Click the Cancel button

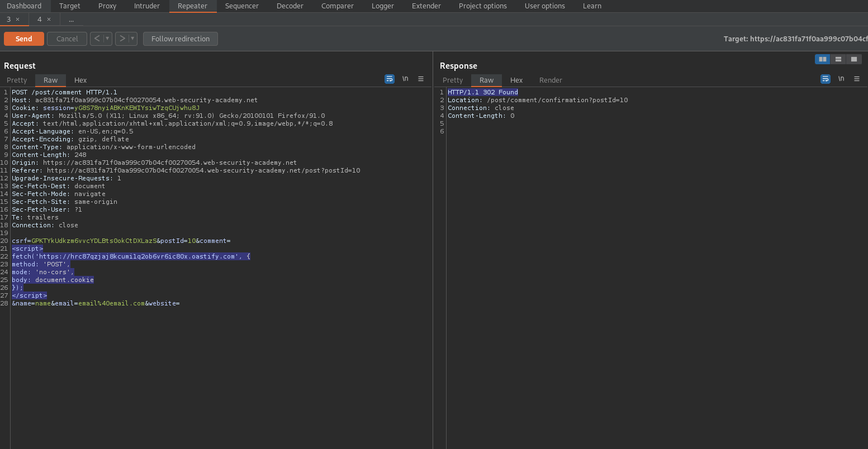click(67, 39)
